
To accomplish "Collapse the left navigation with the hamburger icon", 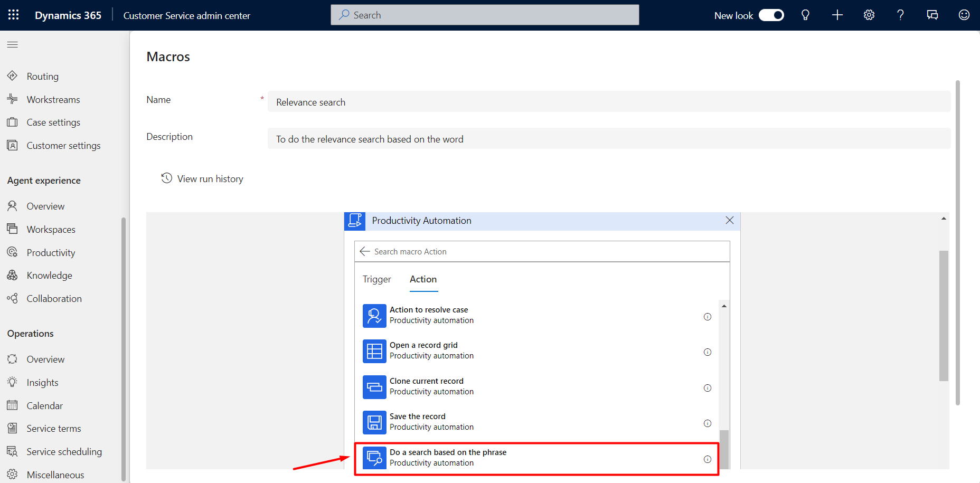I will point(12,44).
